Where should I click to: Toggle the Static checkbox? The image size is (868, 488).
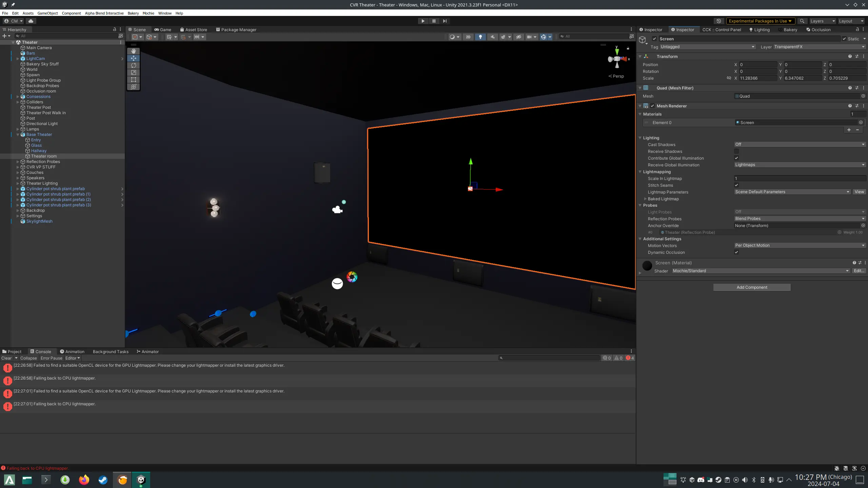point(844,39)
